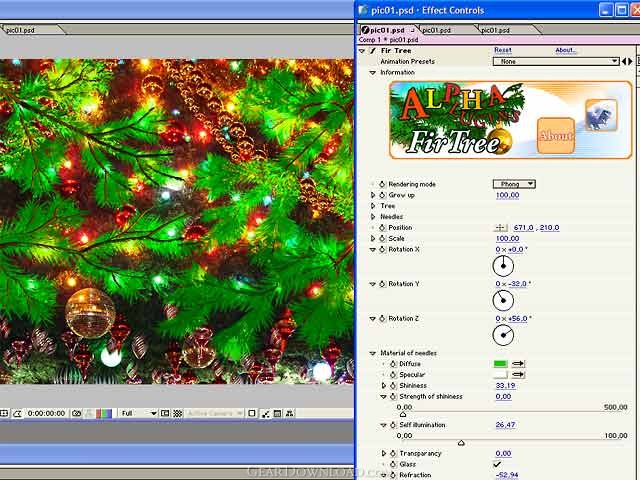The height and width of the screenshot is (480, 640).
Task: Select the pic01.psd viewer tab
Action: (20, 30)
